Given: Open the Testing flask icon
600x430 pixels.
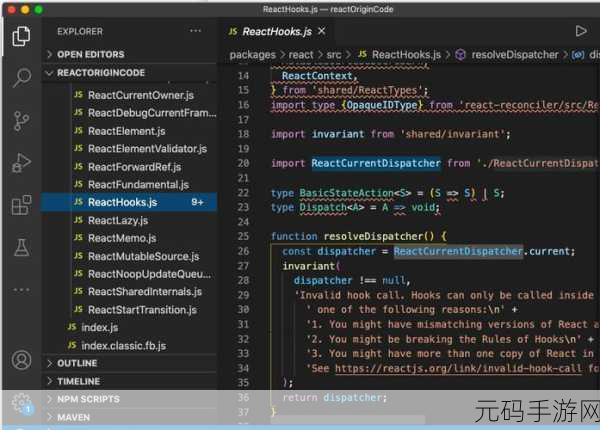Looking at the screenshot, I should tap(21, 247).
